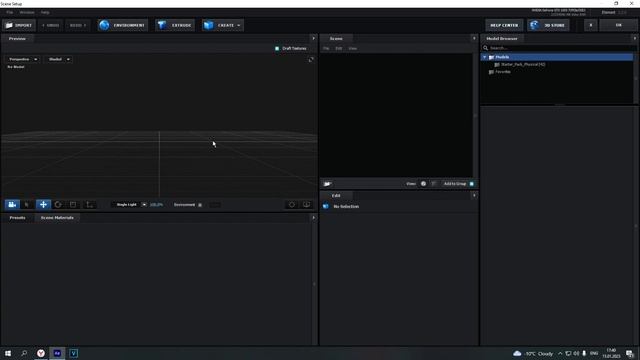
Task: Open the Help Center
Action: tap(504, 25)
